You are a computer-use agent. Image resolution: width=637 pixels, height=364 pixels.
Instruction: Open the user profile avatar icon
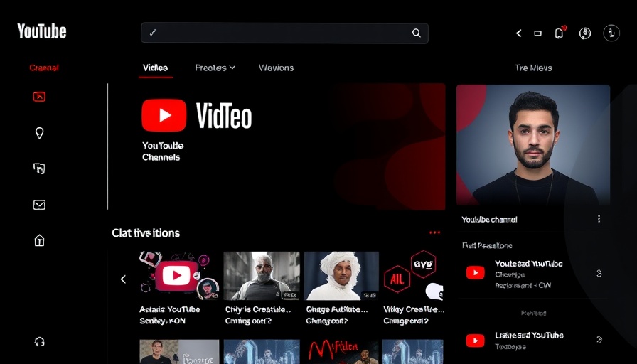pyautogui.click(x=611, y=33)
